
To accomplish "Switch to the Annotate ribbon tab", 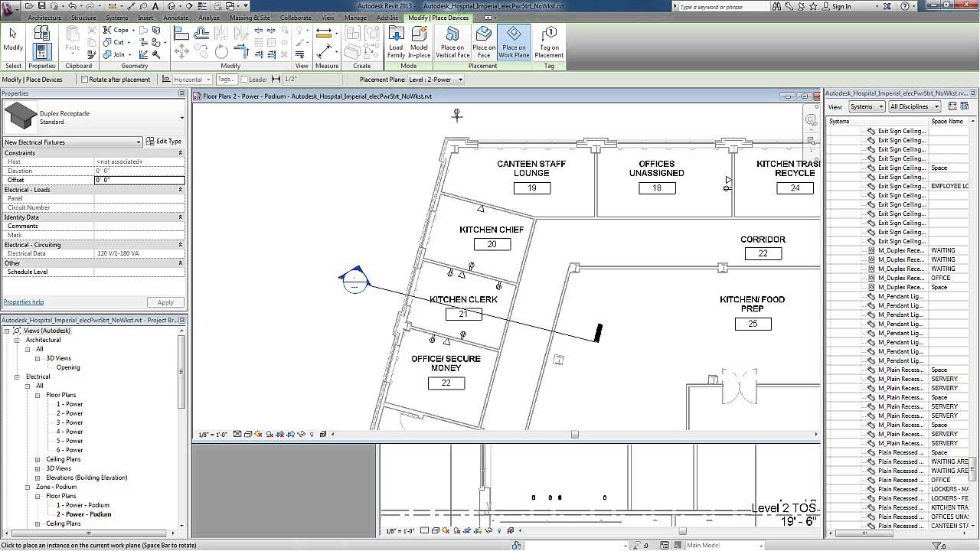I will (175, 17).
